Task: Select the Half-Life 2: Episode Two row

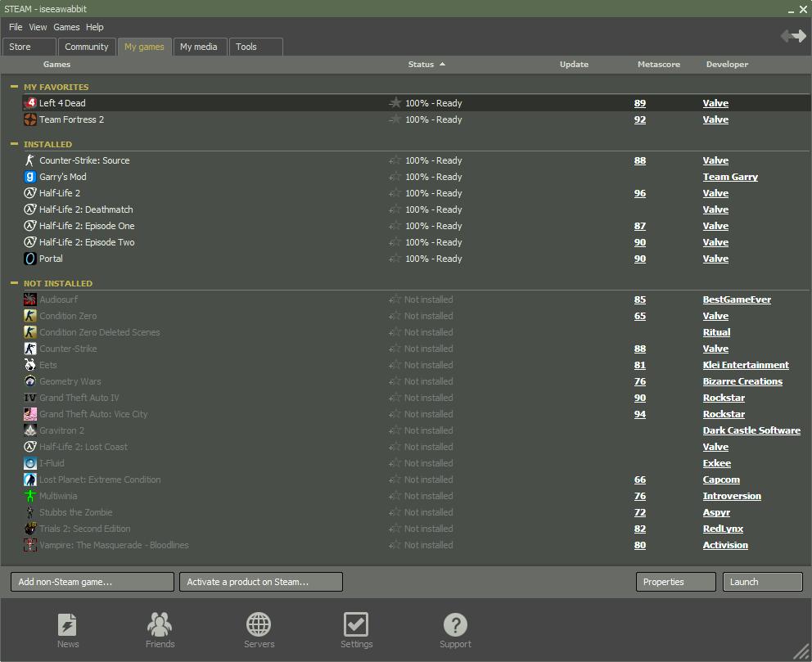Action: click(417, 242)
